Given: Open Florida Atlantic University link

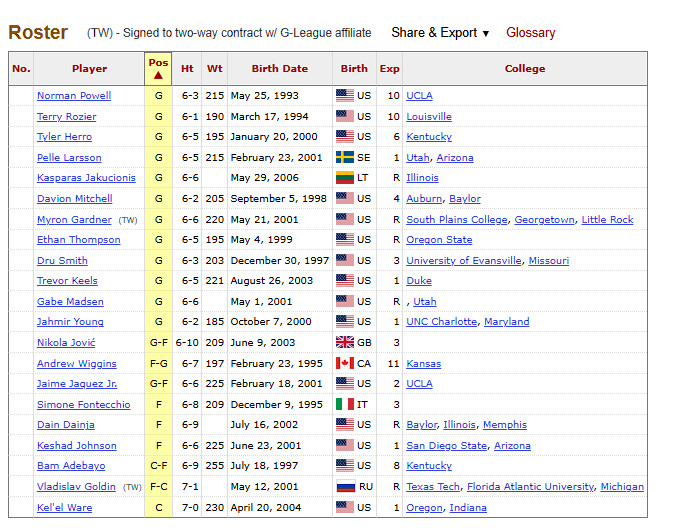Looking at the screenshot, I should [530, 487].
